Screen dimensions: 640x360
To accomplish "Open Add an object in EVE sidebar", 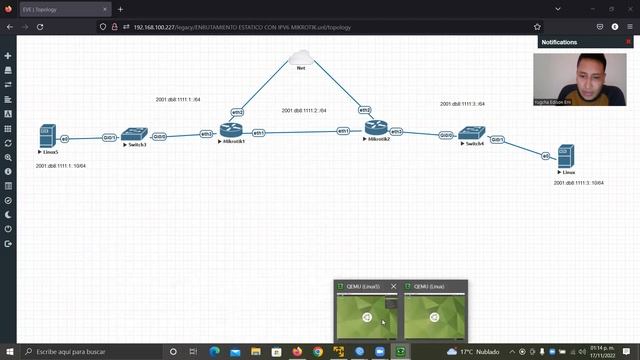I will [x=8, y=56].
